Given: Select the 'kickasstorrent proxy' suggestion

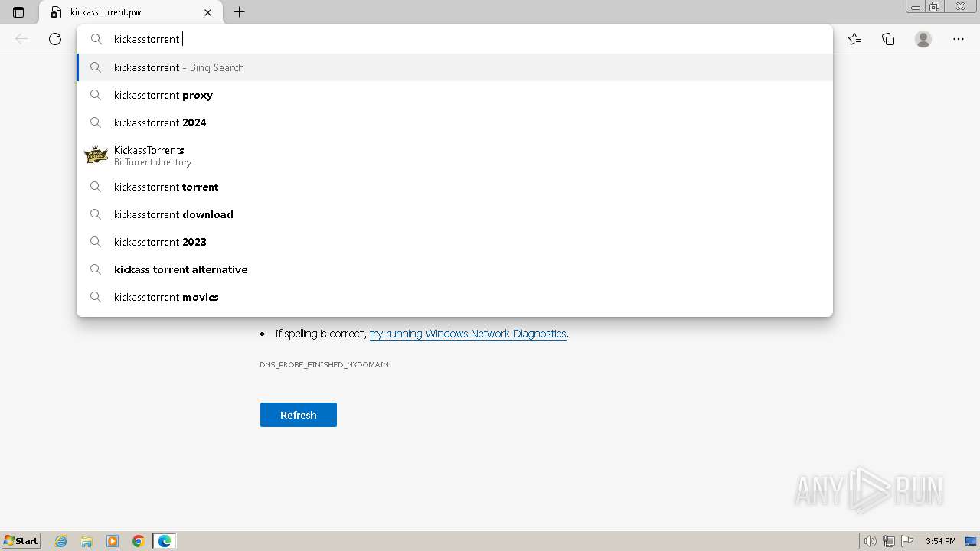Looking at the screenshot, I should pyautogui.click(x=455, y=95).
